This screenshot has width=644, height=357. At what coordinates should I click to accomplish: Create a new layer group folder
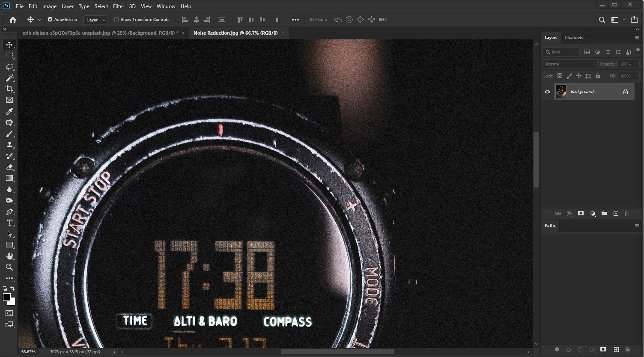pos(604,213)
